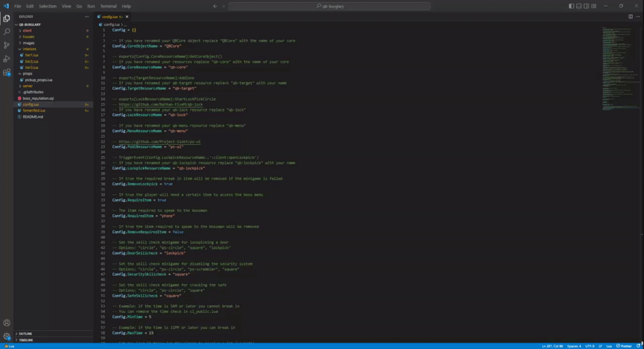Follow the Nathan-FiveM qb-lock GitHub link
Image resolution: width=644 pixels, height=349 pixels.
pyautogui.click(x=160, y=104)
